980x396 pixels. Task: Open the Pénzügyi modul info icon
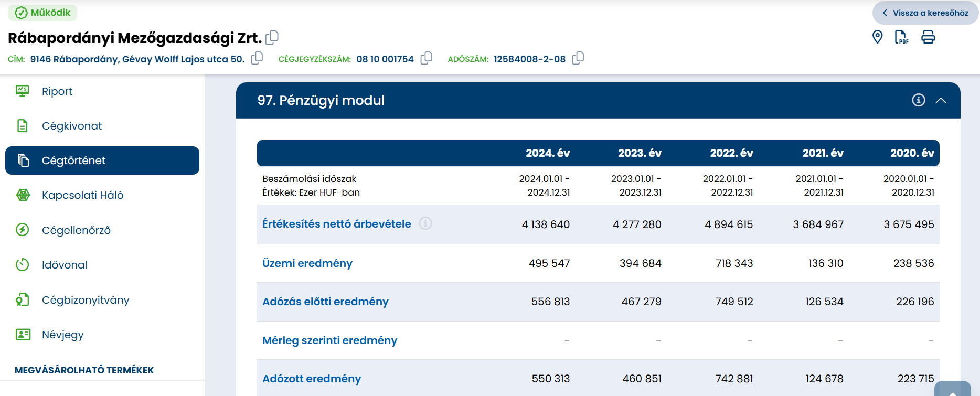(x=919, y=100)
